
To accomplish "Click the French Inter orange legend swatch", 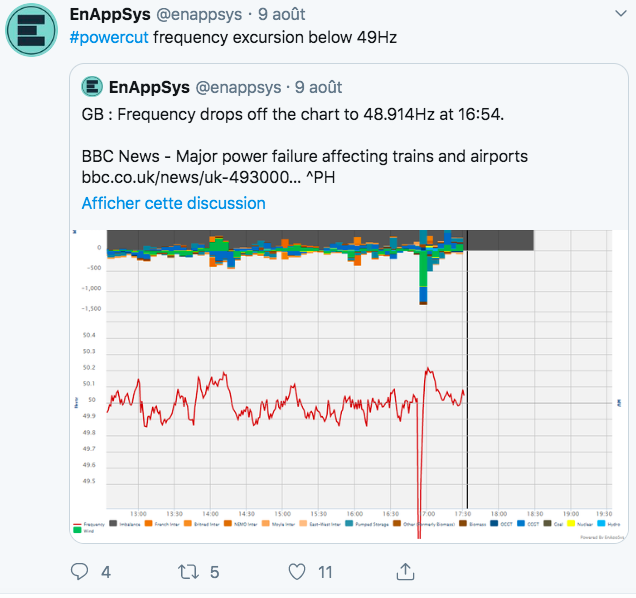I will pos(148,523).
